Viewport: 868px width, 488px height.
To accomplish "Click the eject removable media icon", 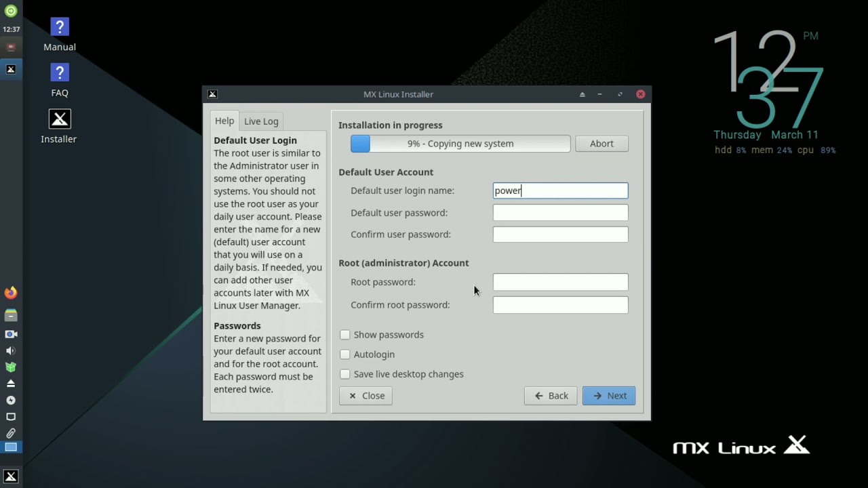I will [11, 384].
